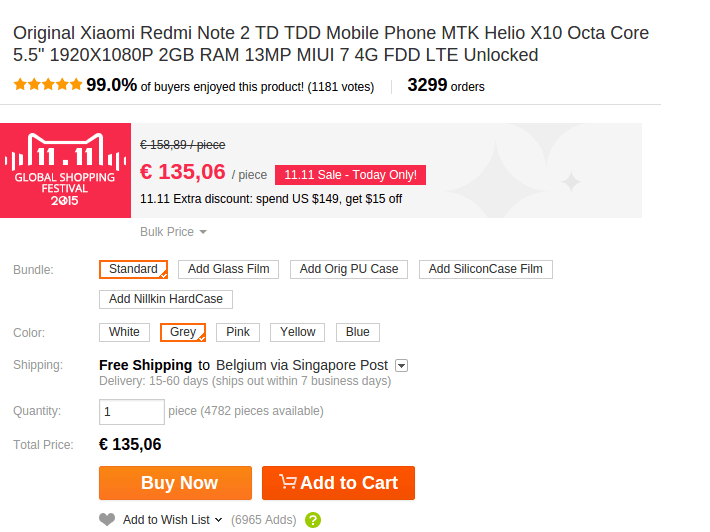Select the Blue color option
This screenshot has width=710, height=532.
pos(357,332)
